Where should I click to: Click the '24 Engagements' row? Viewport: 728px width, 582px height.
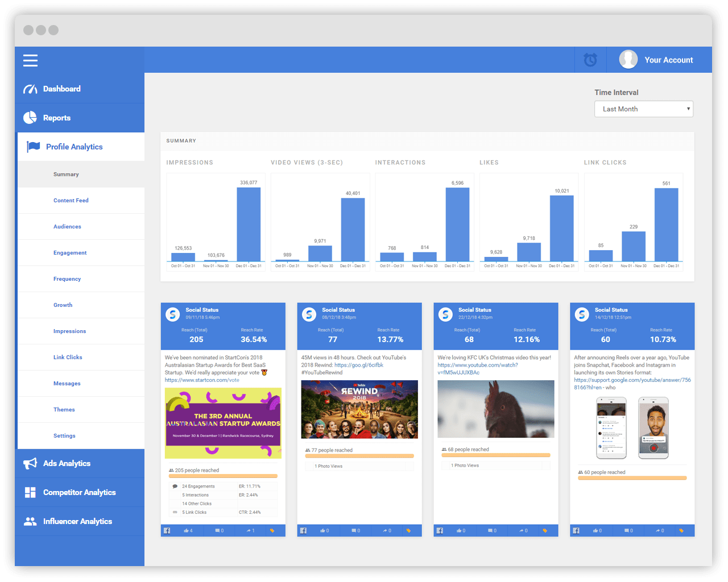coord(223,487)
